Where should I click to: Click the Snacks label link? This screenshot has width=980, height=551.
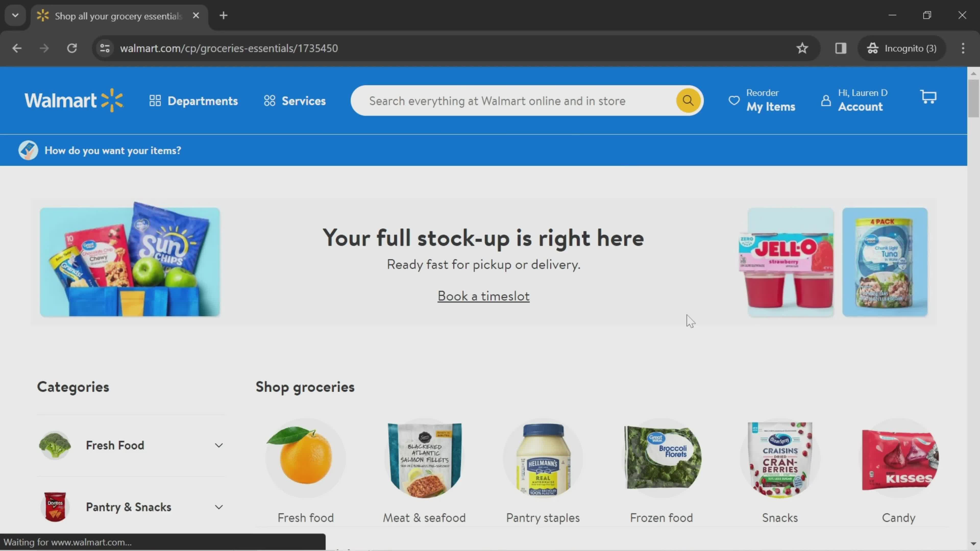pyautogui.click(x=780, y=518)
